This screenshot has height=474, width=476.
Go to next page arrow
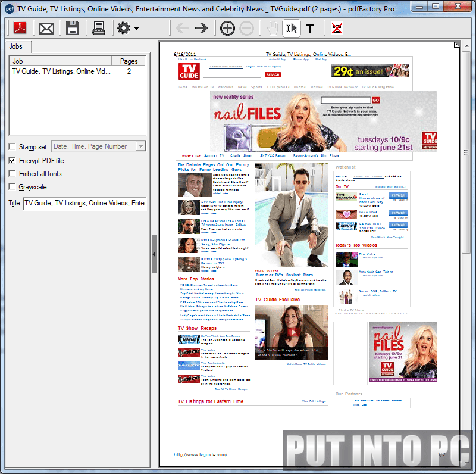pyautogui.click(x=202, y=28)
